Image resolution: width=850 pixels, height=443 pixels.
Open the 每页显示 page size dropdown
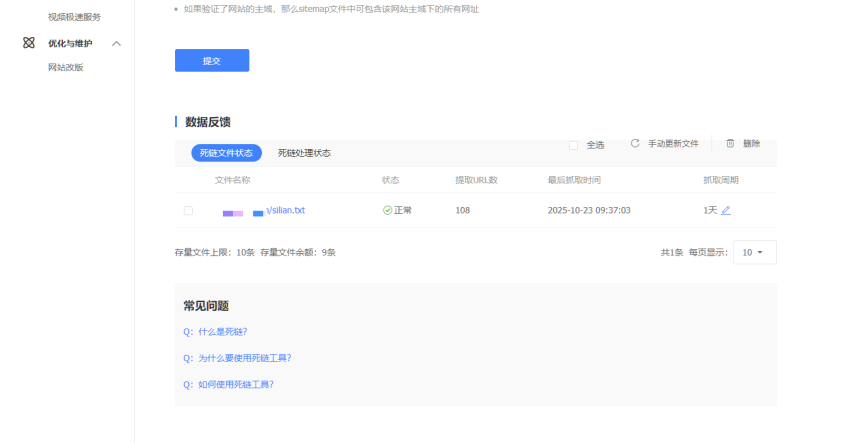coord(754,253)
